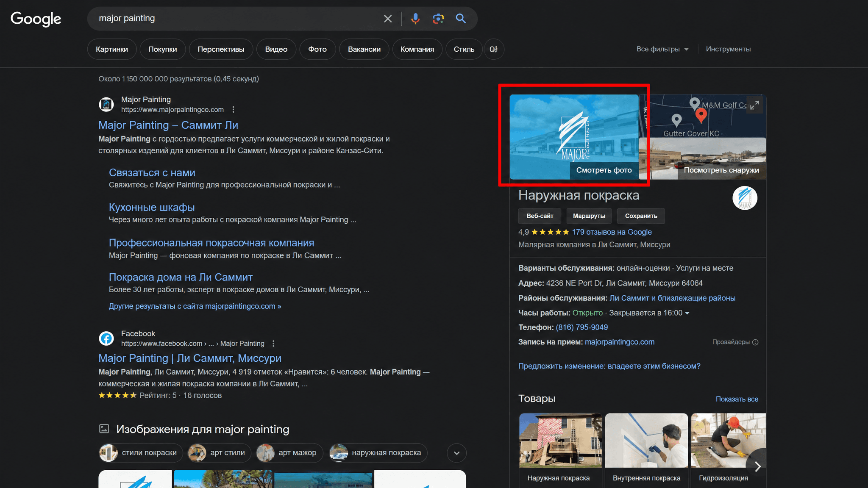Viewport: 868px width, 488px height.
Task: Expand the map with the fullscreen arrows icon
Action: [754, 105]
